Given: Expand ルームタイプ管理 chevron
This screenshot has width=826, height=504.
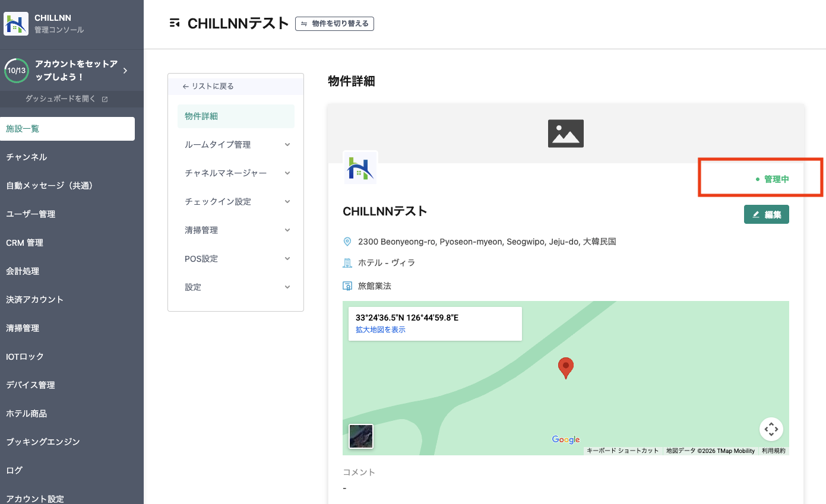Looking at the screenshot, I should click(x=287, y=145).
